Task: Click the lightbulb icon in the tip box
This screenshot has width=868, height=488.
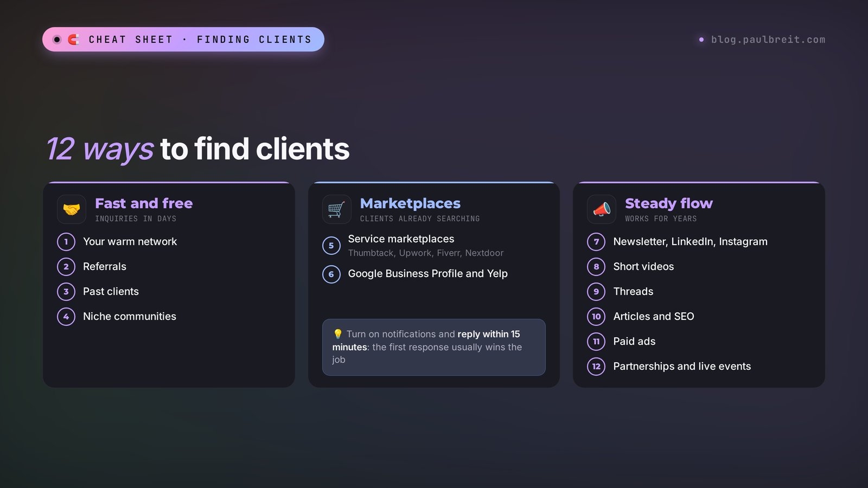Action: click(337, 334)
